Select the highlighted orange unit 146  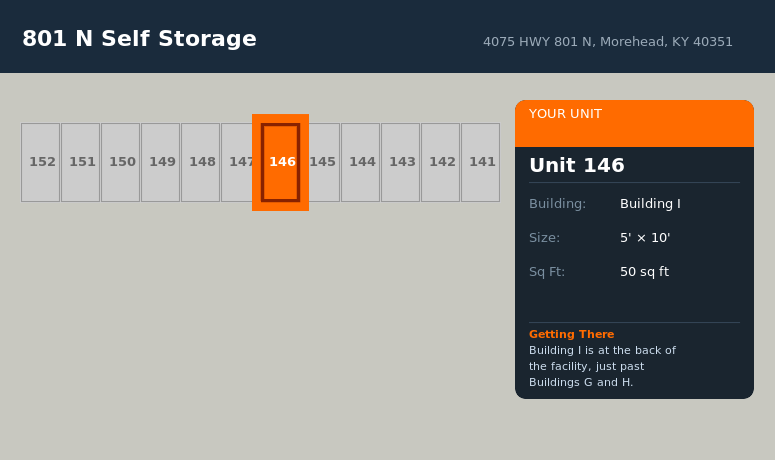pos(281,162)
